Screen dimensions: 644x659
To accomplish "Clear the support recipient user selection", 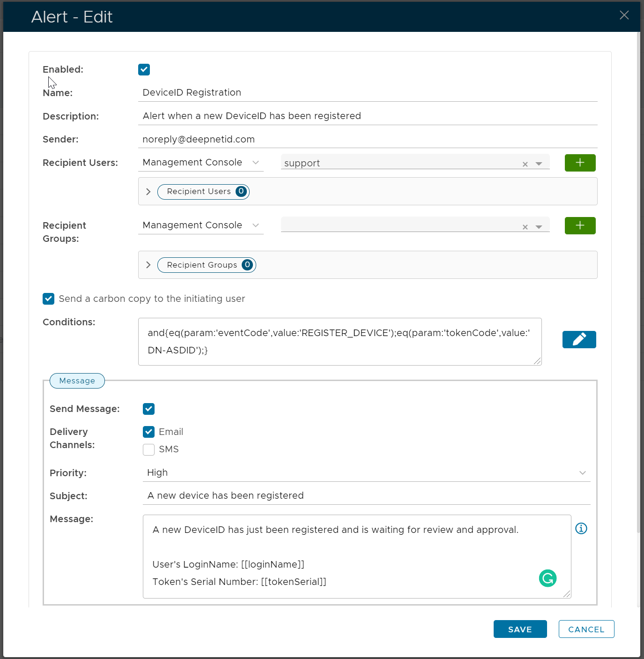I will pos(525,164).
